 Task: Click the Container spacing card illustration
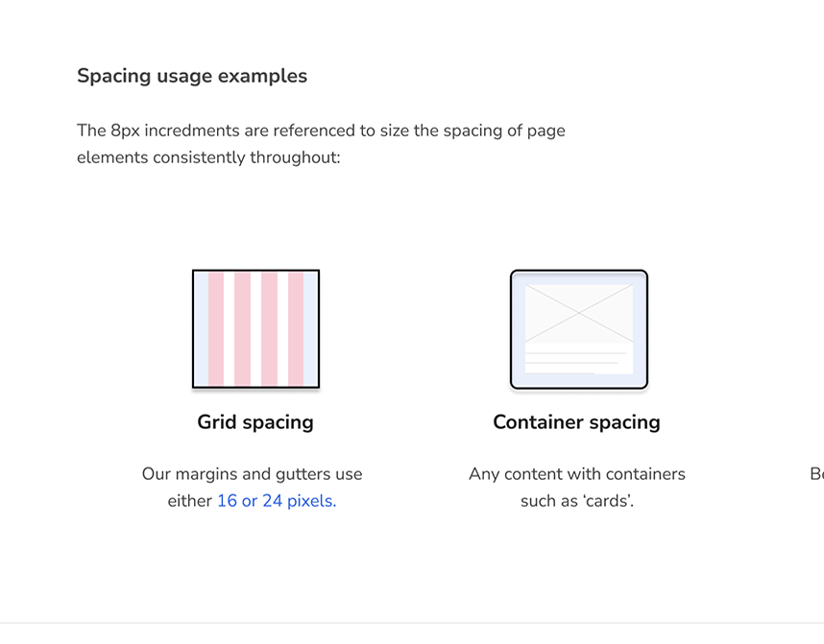pyautogui.click(x=578, y=329)
